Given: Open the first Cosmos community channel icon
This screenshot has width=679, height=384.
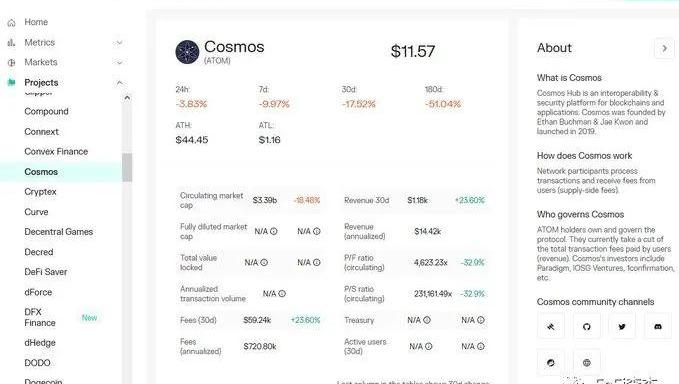Looking at the screenshot, I should [551, 326].
